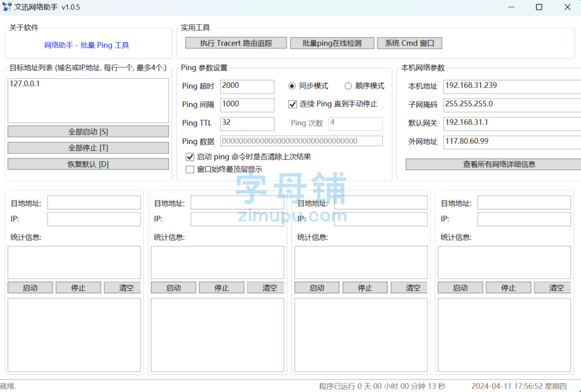Click the Ping 数据 field
581x392 pixels.
pos(301,141)
